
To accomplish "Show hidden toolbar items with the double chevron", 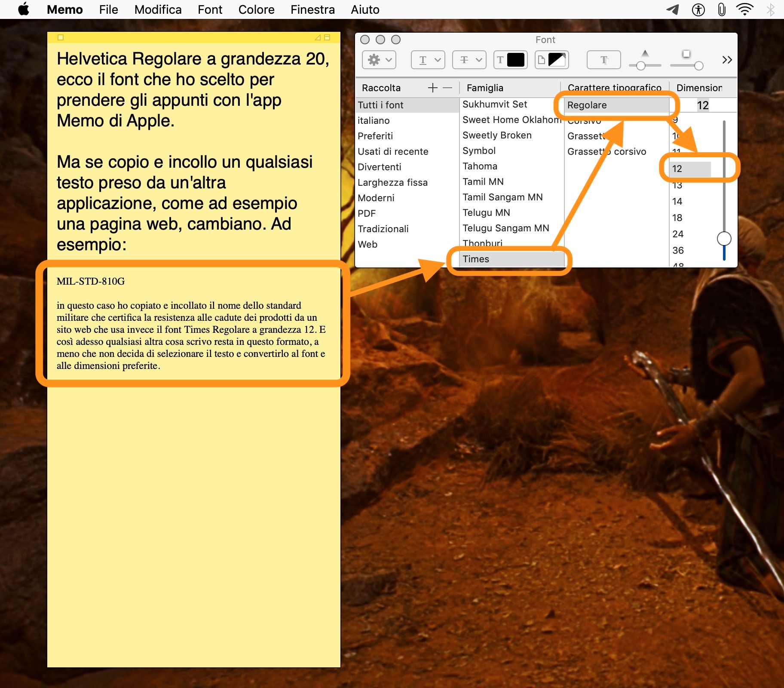I will click(x=727, y=60).
